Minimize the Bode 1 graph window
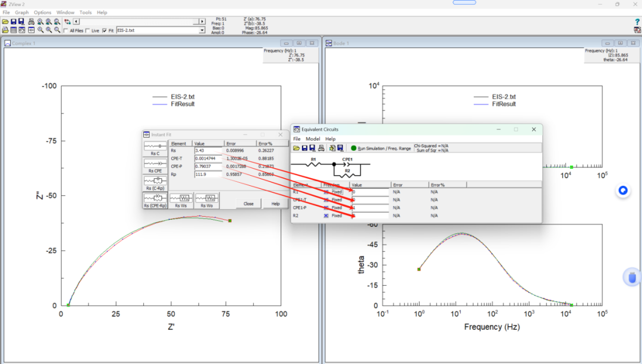642x364 pixels. click(607, 43)
